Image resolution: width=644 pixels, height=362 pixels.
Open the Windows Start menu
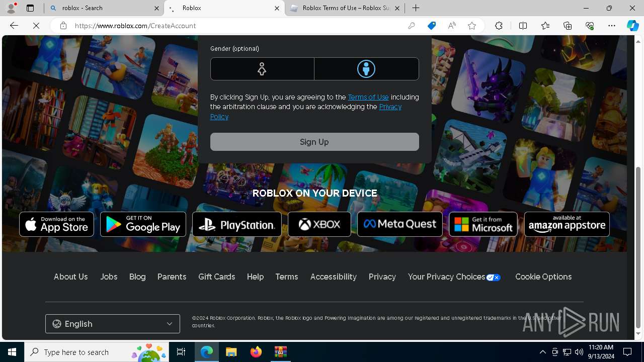pos(12,352)
